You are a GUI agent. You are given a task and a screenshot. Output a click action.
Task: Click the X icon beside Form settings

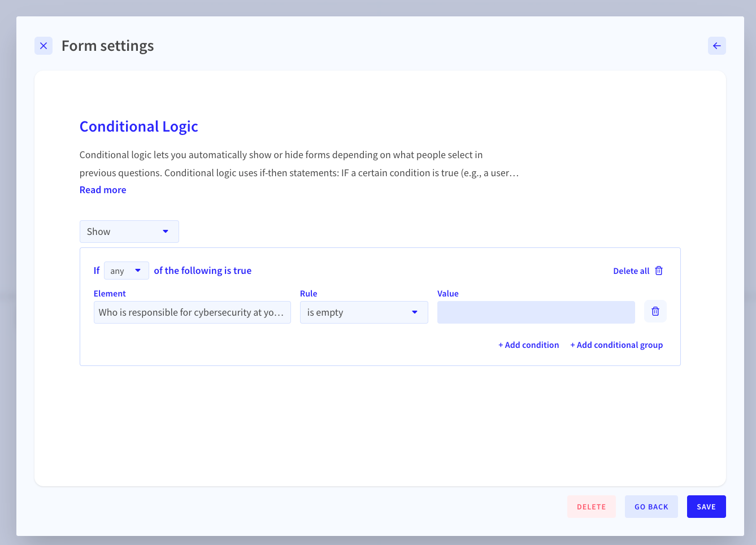point(44,46)
